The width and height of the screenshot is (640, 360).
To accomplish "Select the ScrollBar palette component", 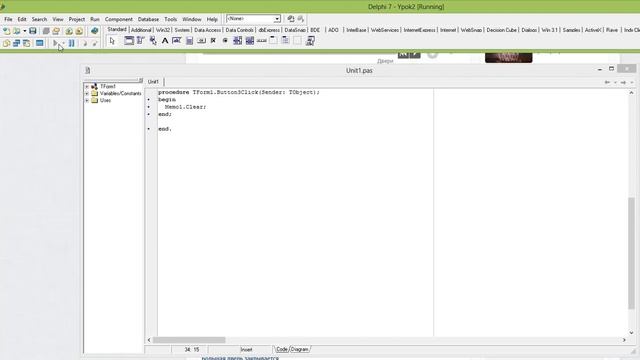I will click(x=261, y=40).
